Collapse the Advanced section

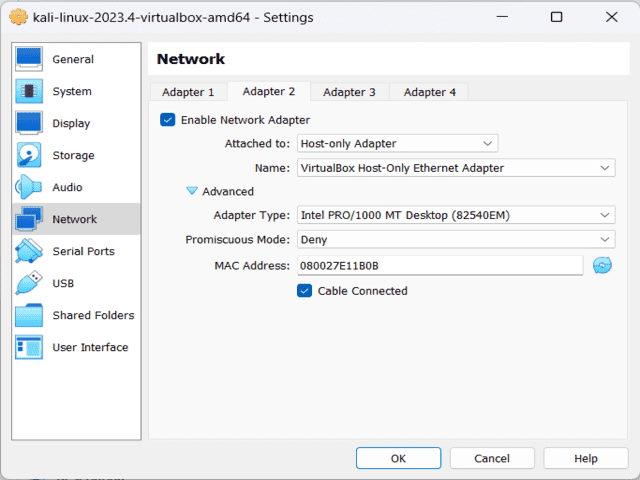(192, 191)
